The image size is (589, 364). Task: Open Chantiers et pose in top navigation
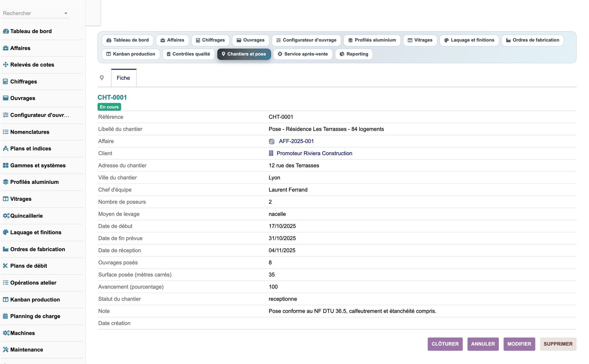[x=244, y=54]
